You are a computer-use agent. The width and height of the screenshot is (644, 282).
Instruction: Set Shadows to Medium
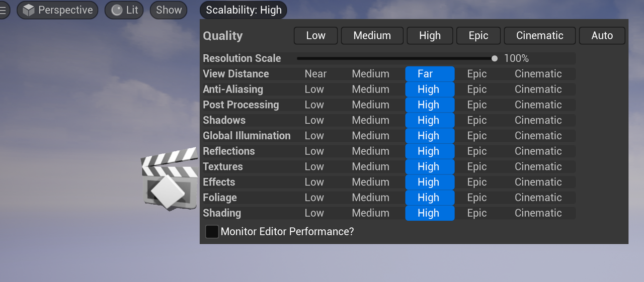click(370, 120)
